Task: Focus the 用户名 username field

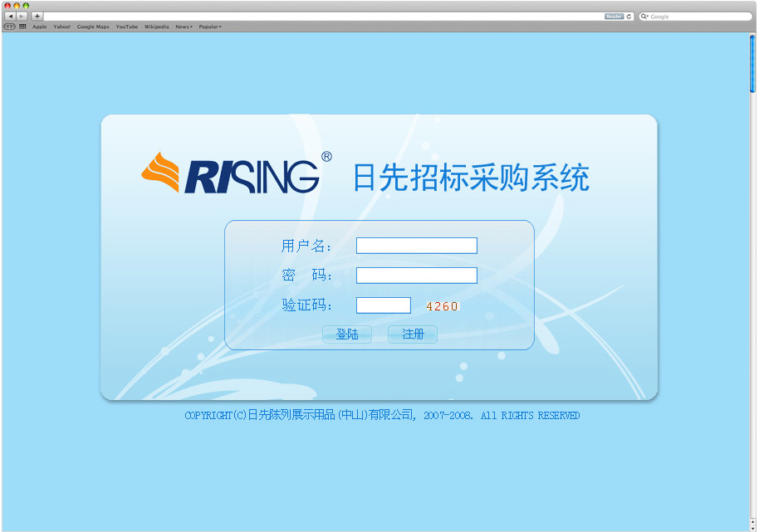Action: coord(416,246)
